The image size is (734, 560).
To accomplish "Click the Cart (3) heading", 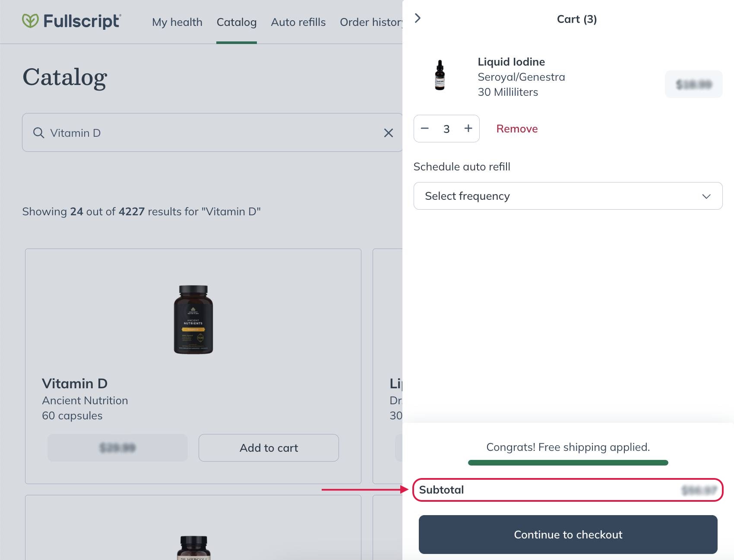I will point(577,19).
